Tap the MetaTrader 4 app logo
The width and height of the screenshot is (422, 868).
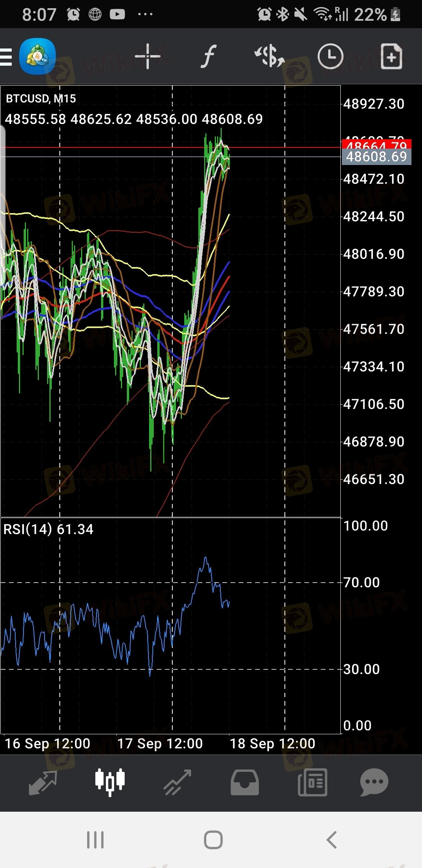pos(38,56)
